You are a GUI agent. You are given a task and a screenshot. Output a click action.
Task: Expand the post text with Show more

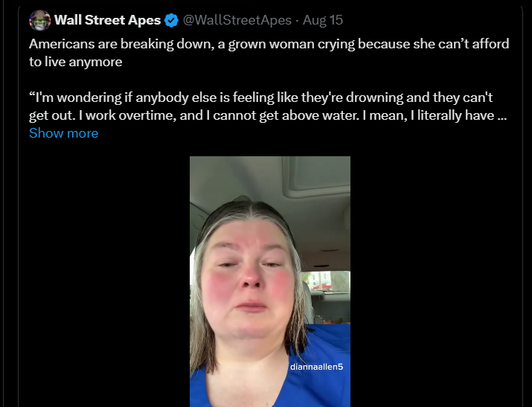[x=63, y=133]
